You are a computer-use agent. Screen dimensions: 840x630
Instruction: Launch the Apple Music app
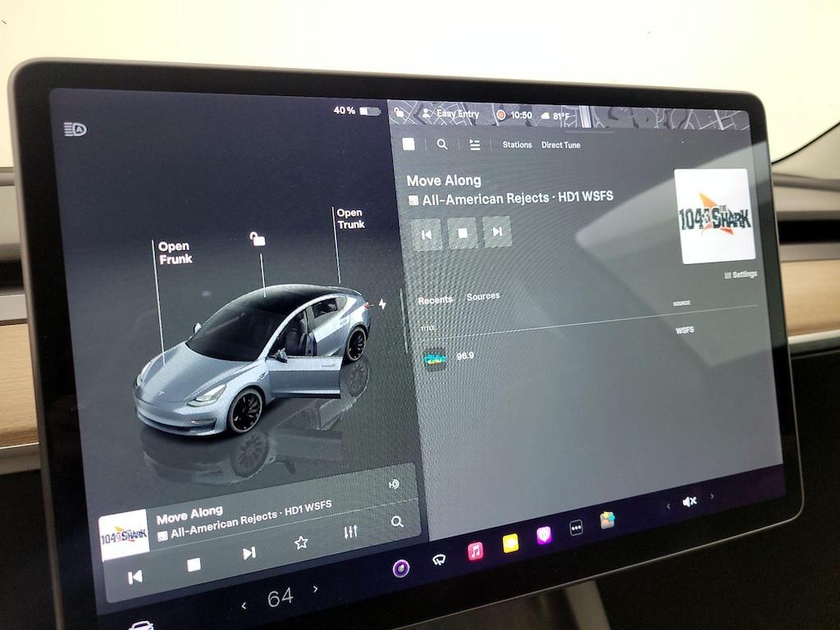point(475,550)
